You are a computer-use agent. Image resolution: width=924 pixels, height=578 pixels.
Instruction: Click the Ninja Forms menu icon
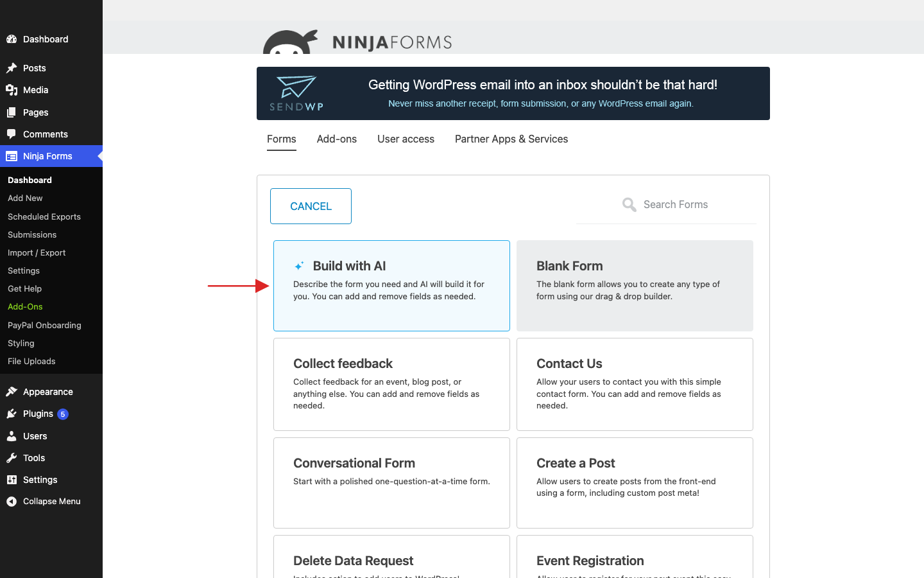click(12, 156)
